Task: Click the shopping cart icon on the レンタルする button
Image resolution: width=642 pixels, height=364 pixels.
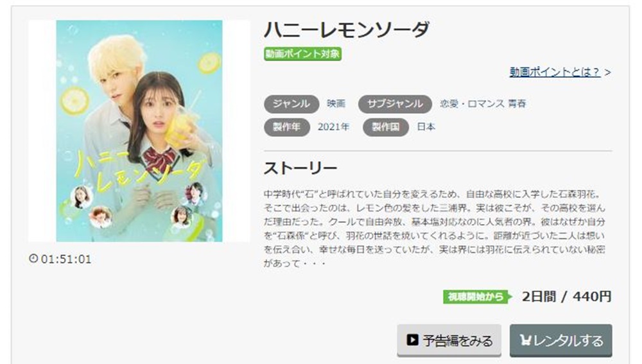Action: pos(526,340)
